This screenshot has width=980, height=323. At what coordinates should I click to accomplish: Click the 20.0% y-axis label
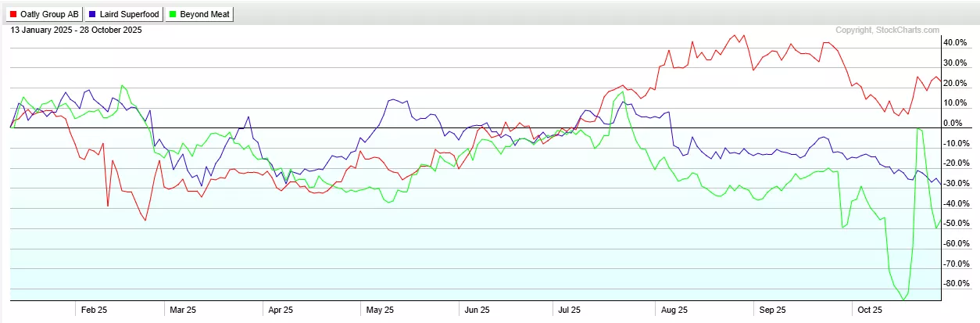(955, 83)
